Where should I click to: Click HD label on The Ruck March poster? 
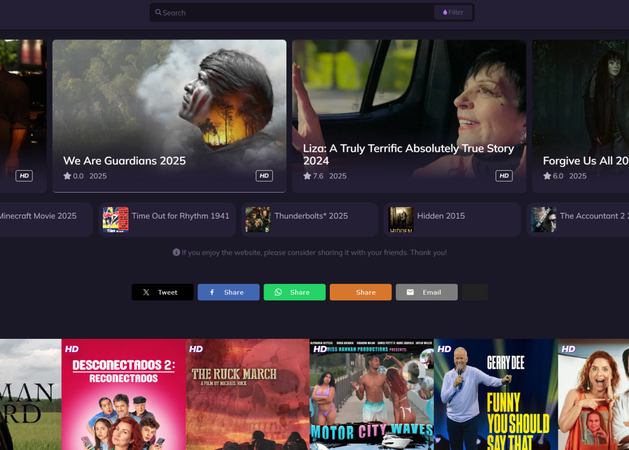[196, 349]
